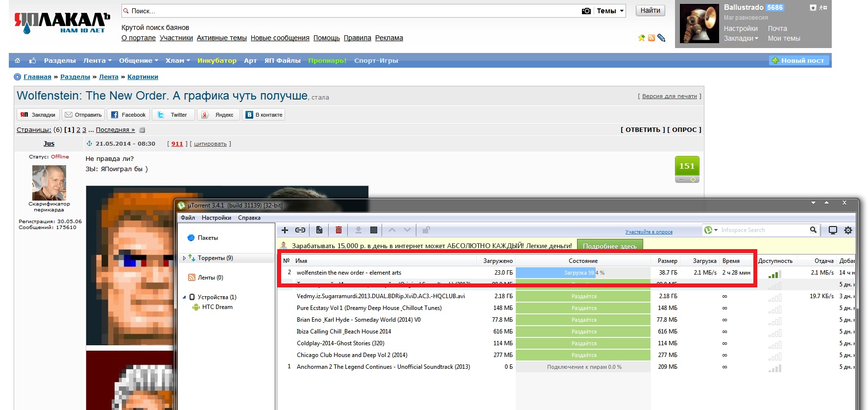
Task: Open Ballustrado's gas-mask avatar
Action: coord(699,24)
